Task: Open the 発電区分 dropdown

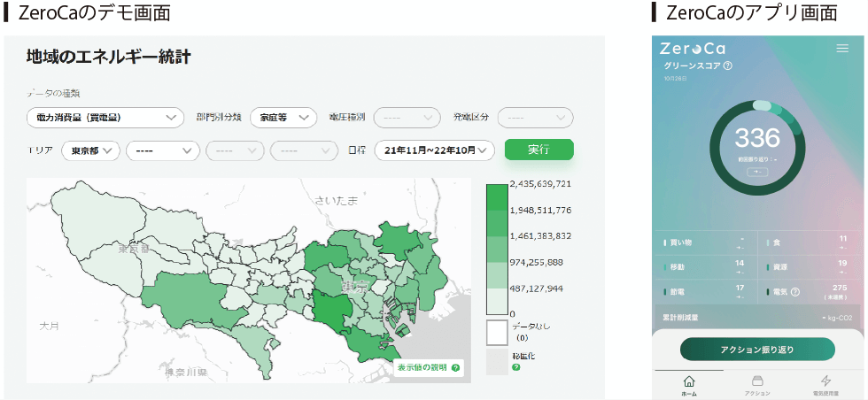Action: click(535, 118)
